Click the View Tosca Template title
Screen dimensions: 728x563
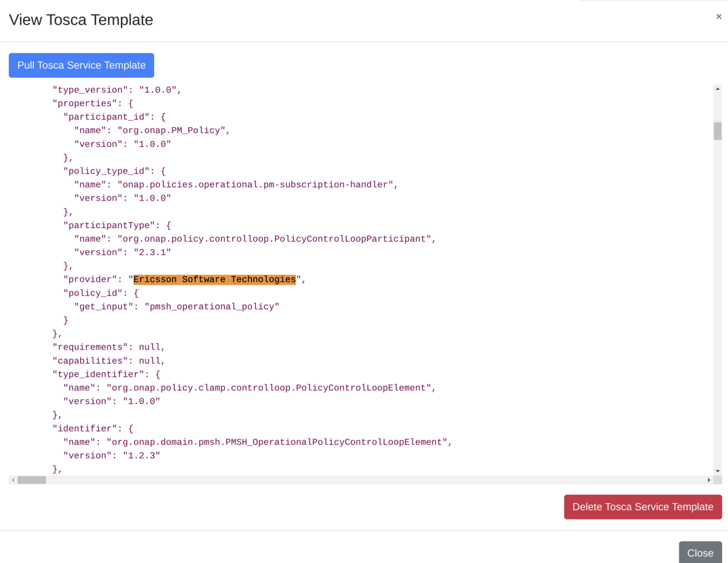(x=81, y=19)
